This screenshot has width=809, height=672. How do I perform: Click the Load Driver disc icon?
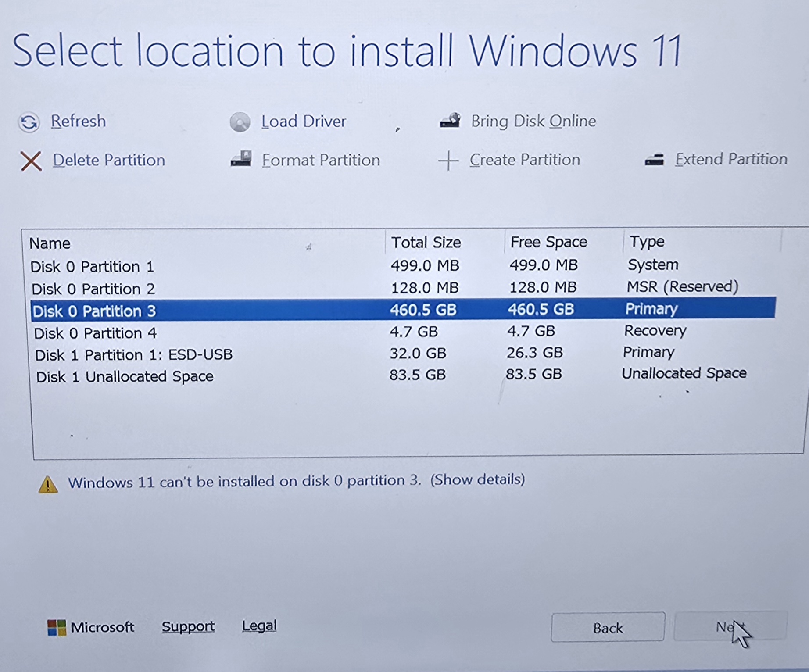[240, 122]
